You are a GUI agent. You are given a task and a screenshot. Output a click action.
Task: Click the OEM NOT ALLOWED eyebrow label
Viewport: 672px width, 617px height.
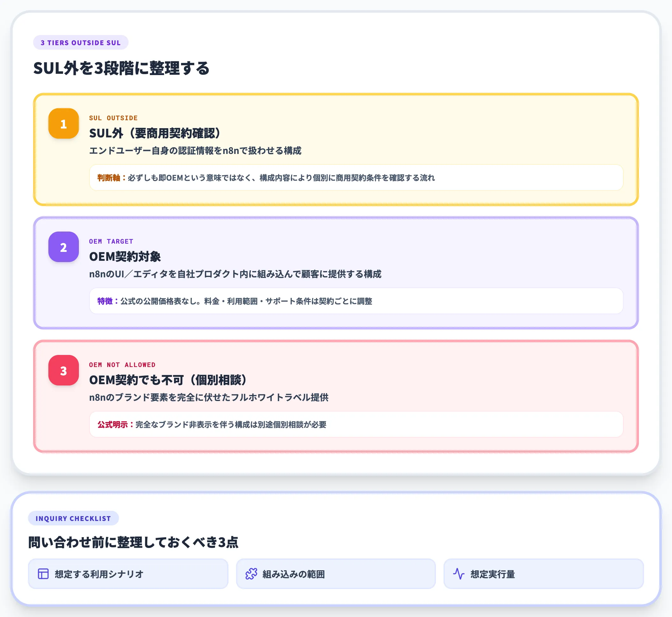(x=122, y=365)
